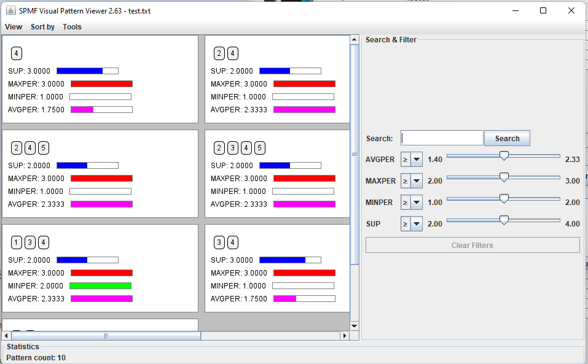Select item badge 5 in pattern 2 3 4 5
This screenshot has width=588, height=364.
click(x=260, y=148)
